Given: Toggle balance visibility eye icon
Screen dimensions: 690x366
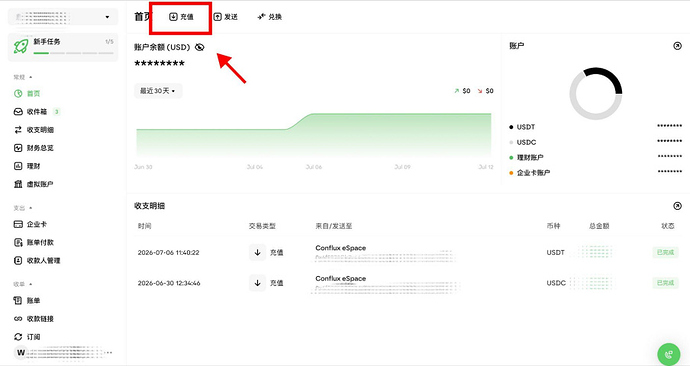Looking at the screenshot, I should [x=200, y=47].
